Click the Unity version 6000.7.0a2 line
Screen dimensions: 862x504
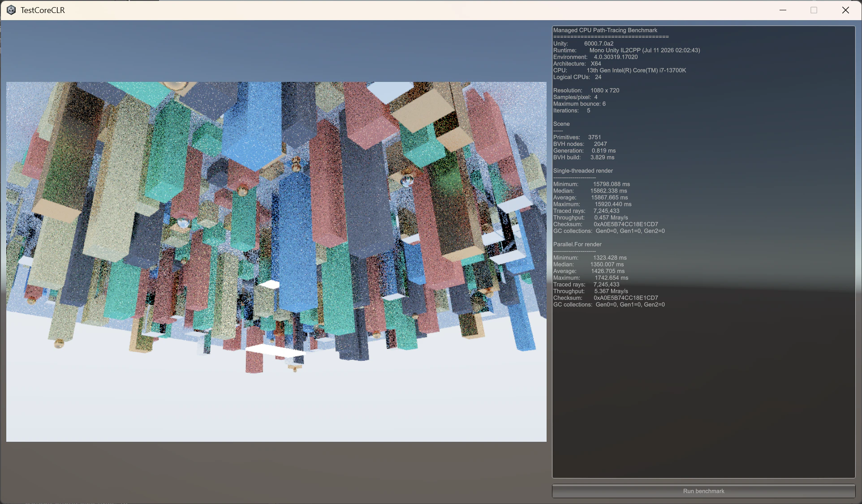(583, 44)
